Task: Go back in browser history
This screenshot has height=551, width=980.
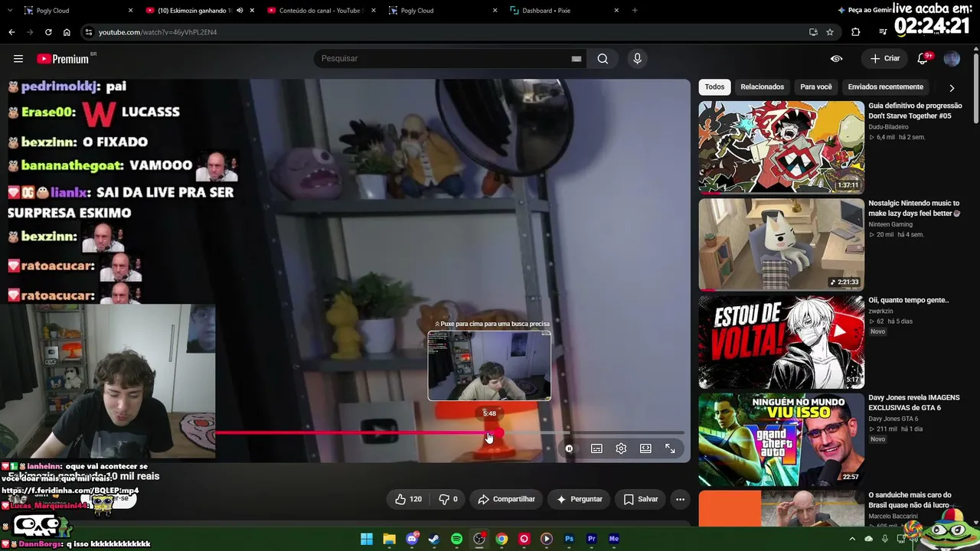Action: tap(11, 32)
